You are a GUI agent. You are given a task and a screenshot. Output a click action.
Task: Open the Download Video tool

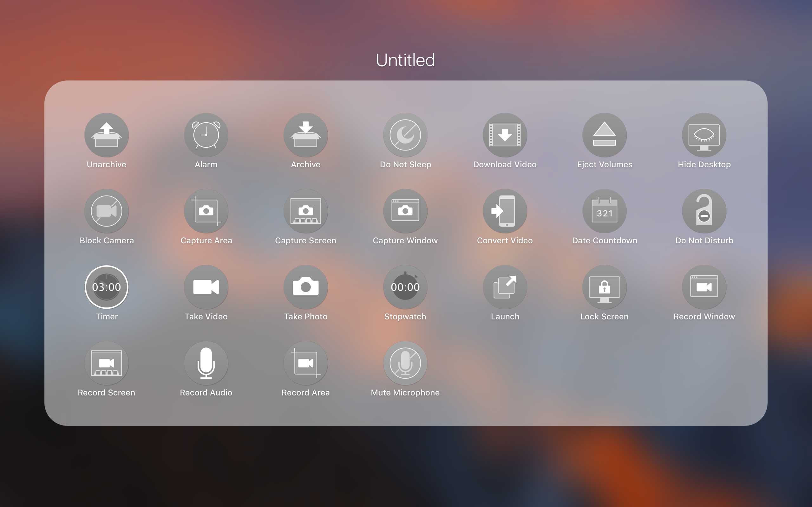(x=505, y=135)
